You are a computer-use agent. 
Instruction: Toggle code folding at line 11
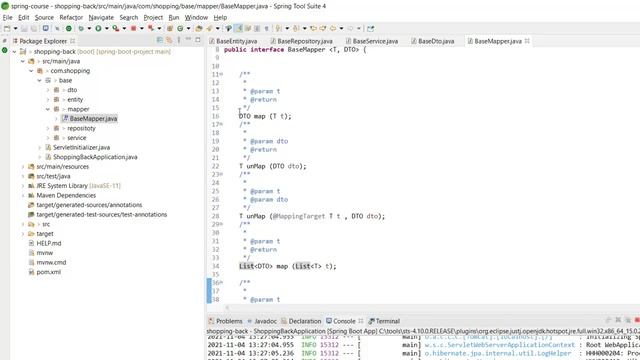(221, 74)
